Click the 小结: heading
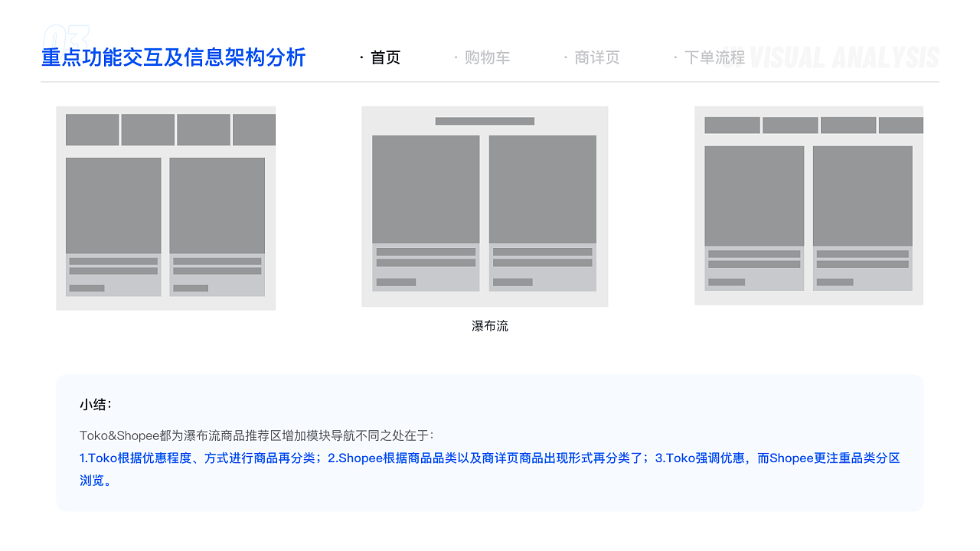Screen dimensions: 980x551 pyautogui.click(x=96, y=405)
